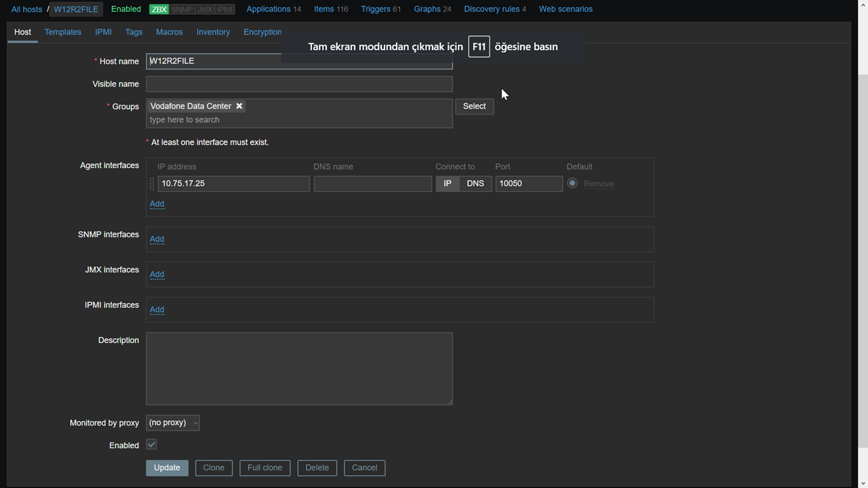This screenshot has height=488, width=868.
Task: Open the Monitored by proxy dropdown
Action: [173, 423]
